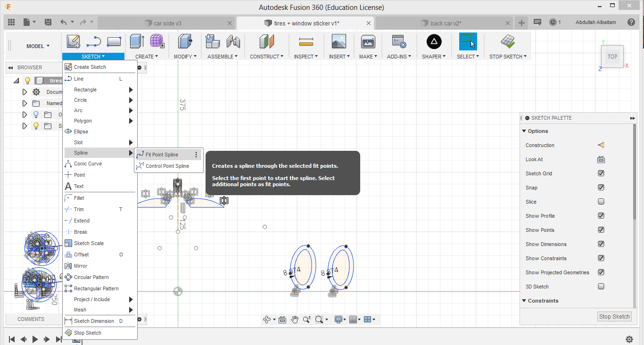The width and height of the screenshot is (644, 345).
Task: Open the Rectangle submenu arrow
Action: click(131, 90)
